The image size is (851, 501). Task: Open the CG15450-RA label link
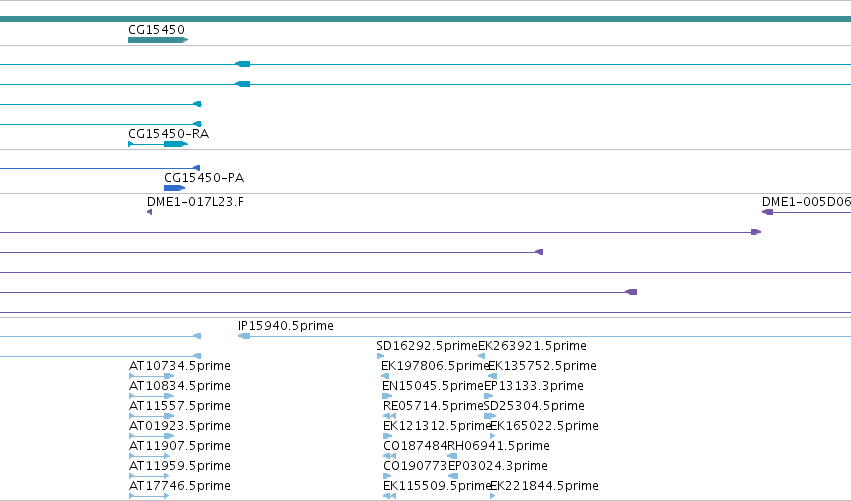click(168, 134)
